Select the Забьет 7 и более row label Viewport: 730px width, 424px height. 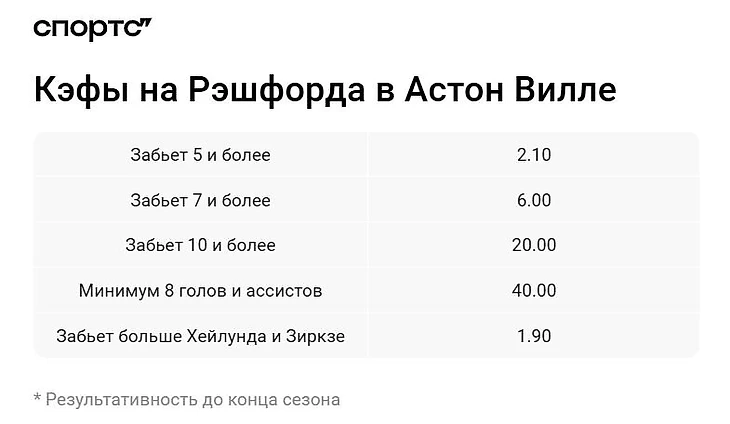(200, 200)
